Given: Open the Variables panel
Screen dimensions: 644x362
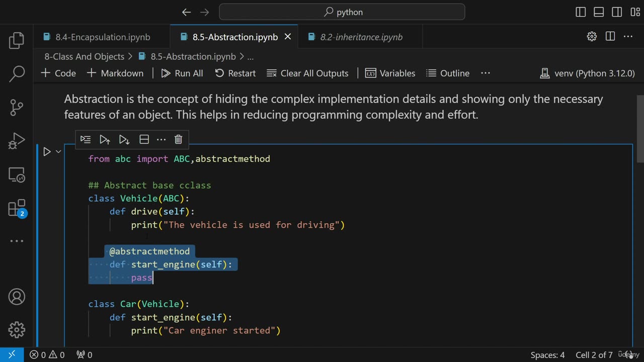Looking at the screenshot, I should (x=390, y=73).
